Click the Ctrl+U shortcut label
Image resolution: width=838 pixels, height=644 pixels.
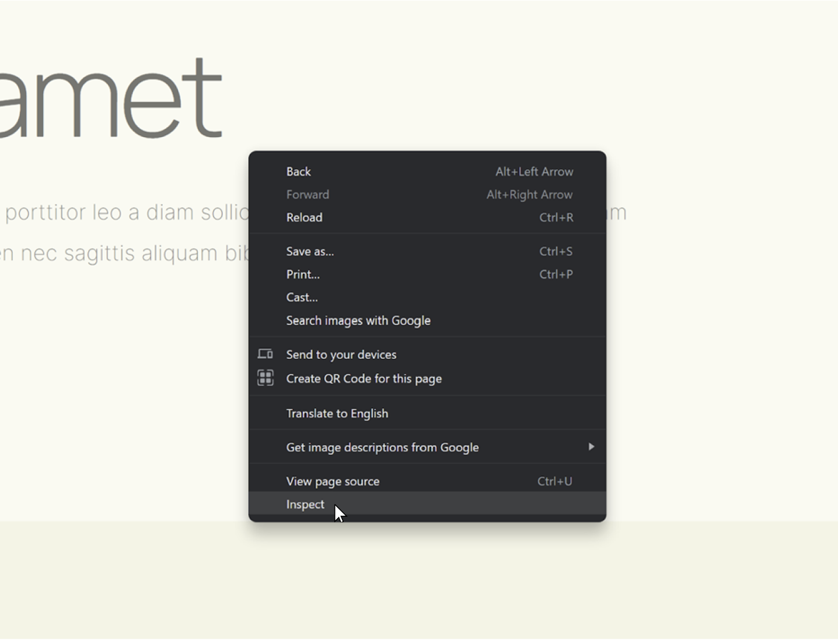coord(554,481)
